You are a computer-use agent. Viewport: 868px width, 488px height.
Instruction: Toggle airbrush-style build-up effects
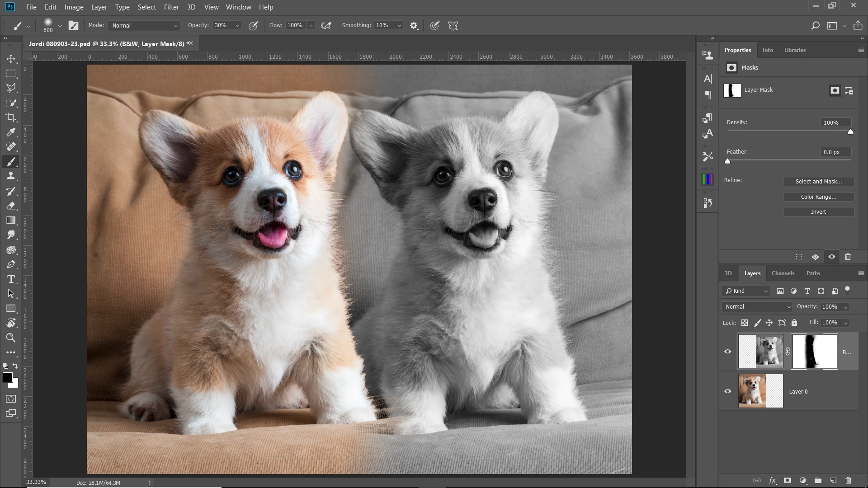pos(326,26)
